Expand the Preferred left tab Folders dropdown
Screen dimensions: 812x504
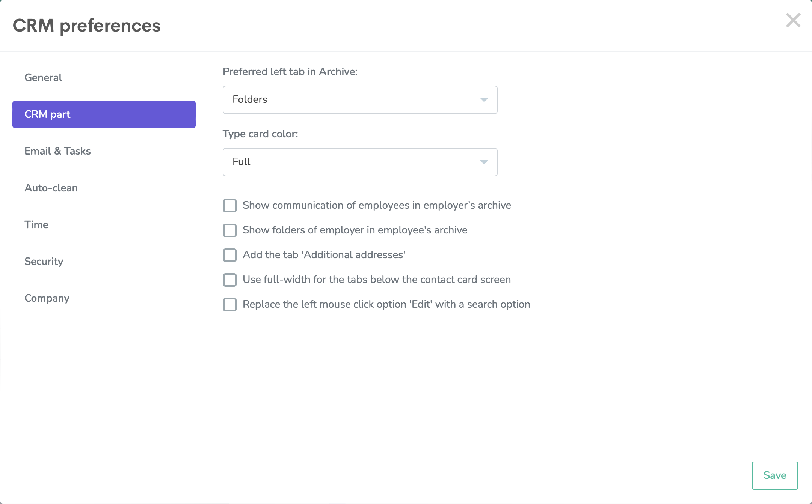(x=359, y=100)
